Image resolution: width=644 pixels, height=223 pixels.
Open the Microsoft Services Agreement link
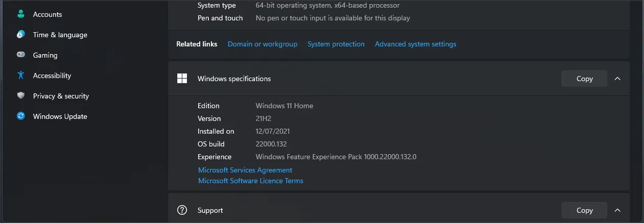[x=245, y=170]
